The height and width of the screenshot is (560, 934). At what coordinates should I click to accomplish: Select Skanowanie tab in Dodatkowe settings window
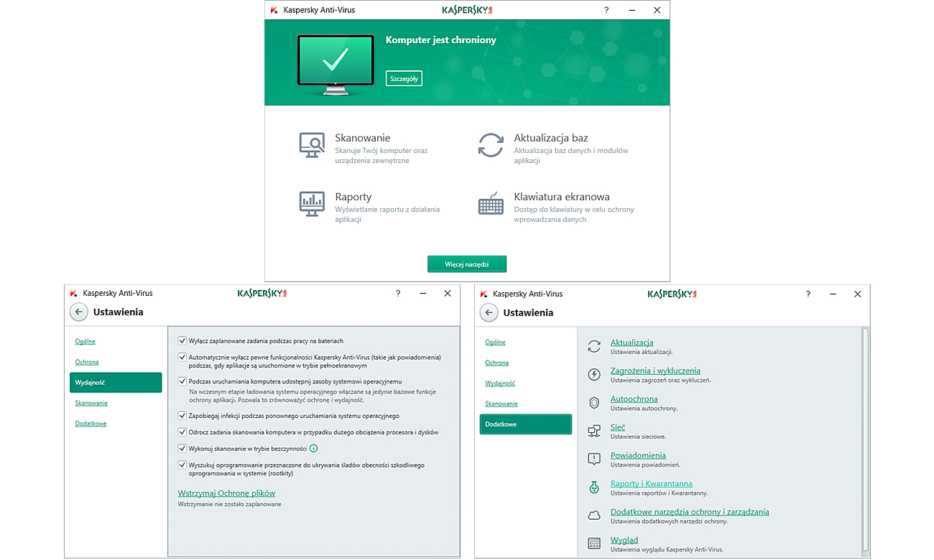point(501,403)
